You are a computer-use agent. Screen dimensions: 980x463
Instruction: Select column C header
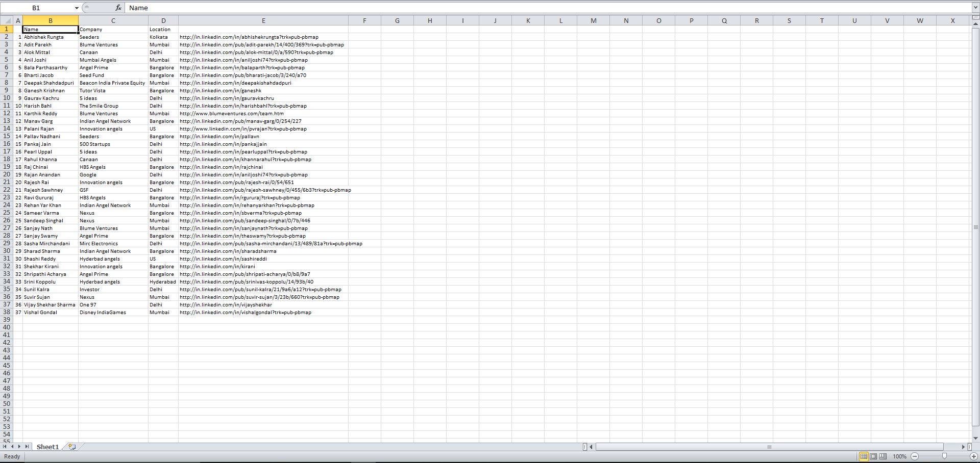point(113,21)
